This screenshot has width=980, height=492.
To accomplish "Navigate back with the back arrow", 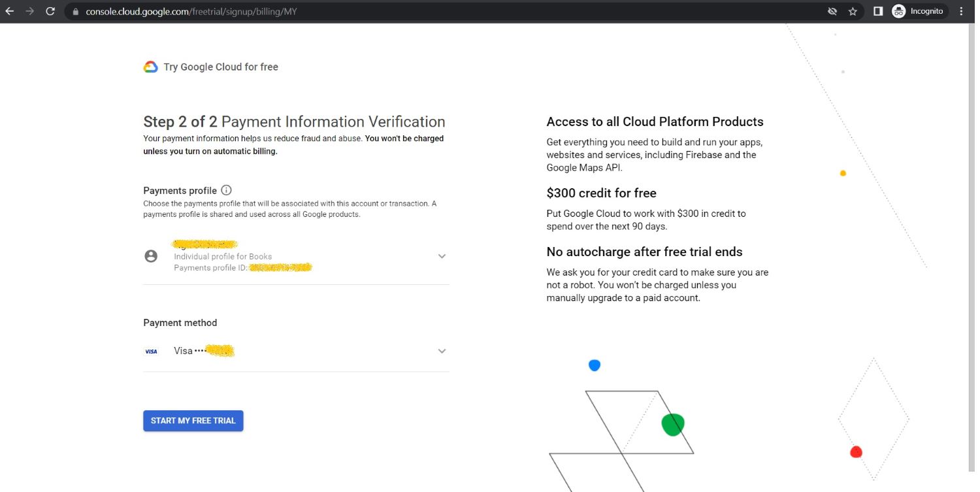I will coord(10,11).
